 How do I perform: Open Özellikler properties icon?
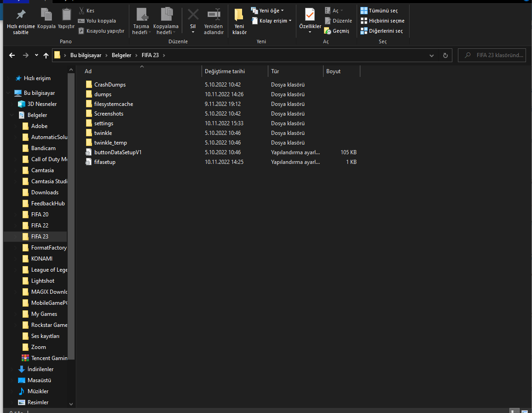[310, 15]
